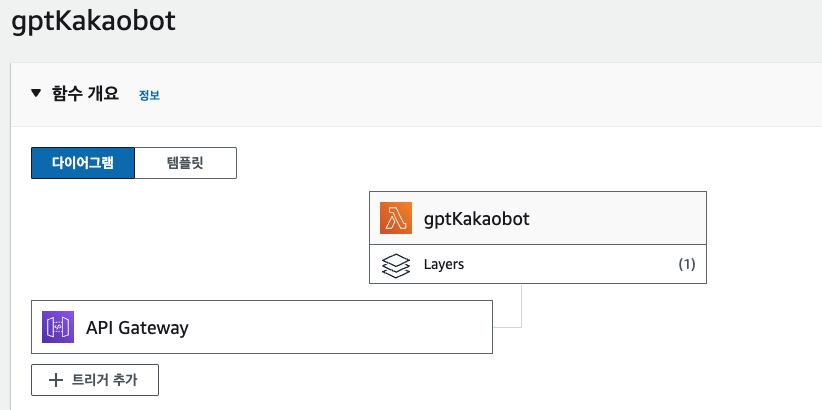Switch to the 템플릿 tab

click(x=186, y=163)
